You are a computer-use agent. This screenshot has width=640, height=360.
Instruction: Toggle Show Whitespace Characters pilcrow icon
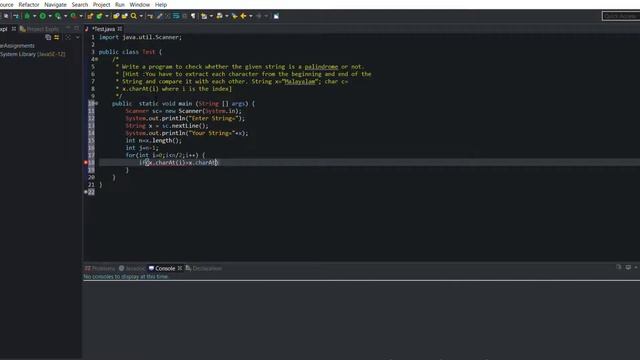[x=193, y=16]
